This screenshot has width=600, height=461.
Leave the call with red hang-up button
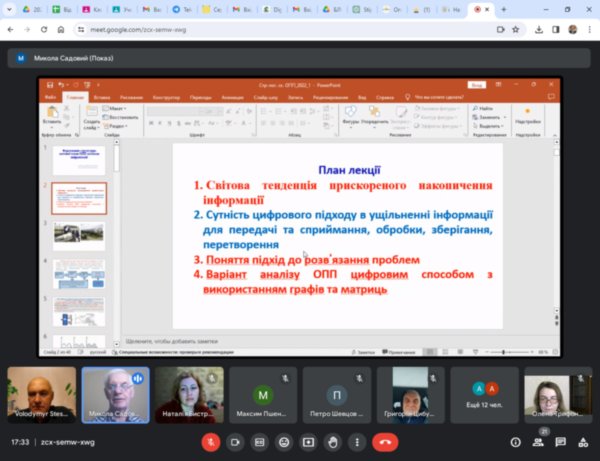pyautogui.click(x=384, y=441)
